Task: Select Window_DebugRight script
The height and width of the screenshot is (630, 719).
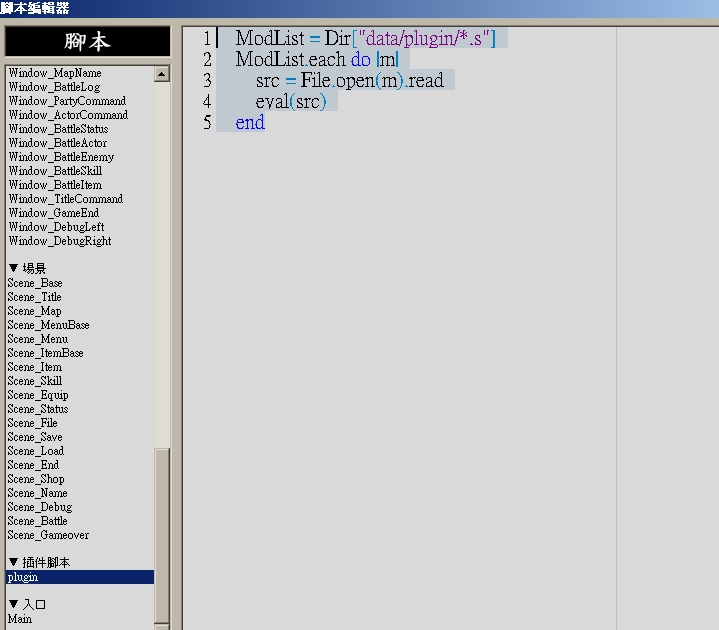Action: click(x=60, y=241)
